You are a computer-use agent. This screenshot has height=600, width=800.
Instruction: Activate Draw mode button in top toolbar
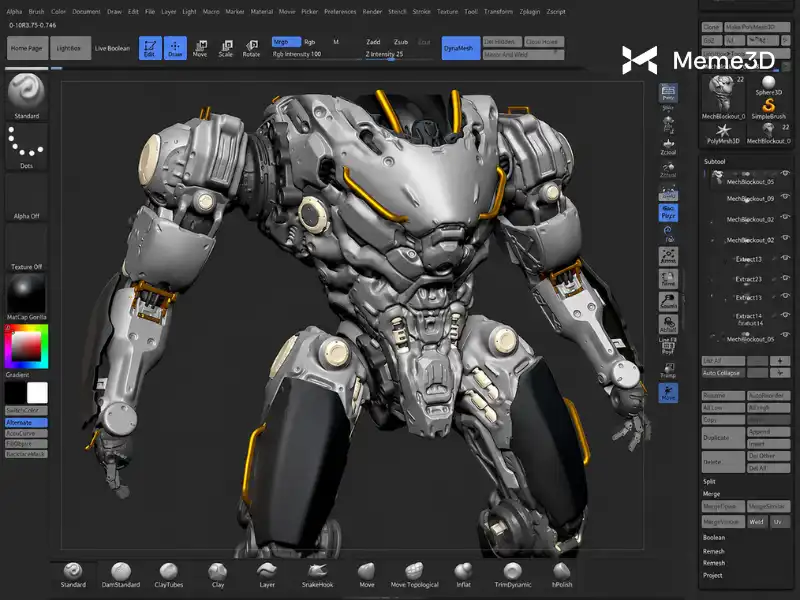tap(175, 48)
